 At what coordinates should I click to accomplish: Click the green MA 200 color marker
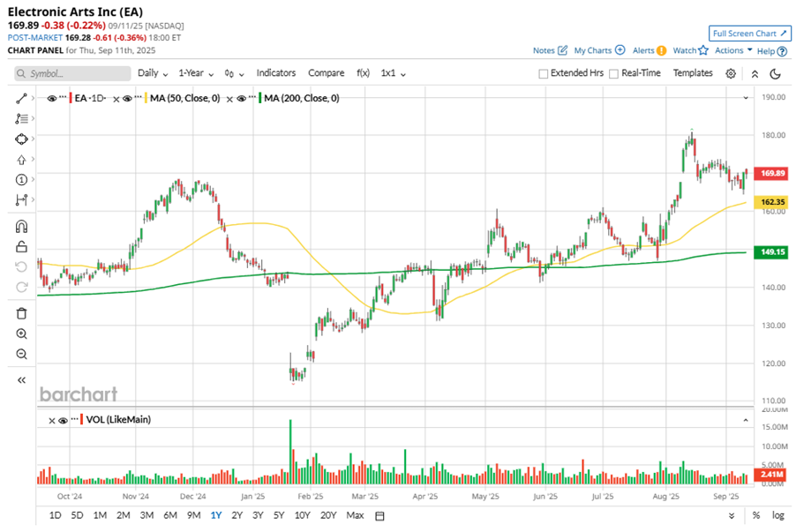[x=260, y=98]
